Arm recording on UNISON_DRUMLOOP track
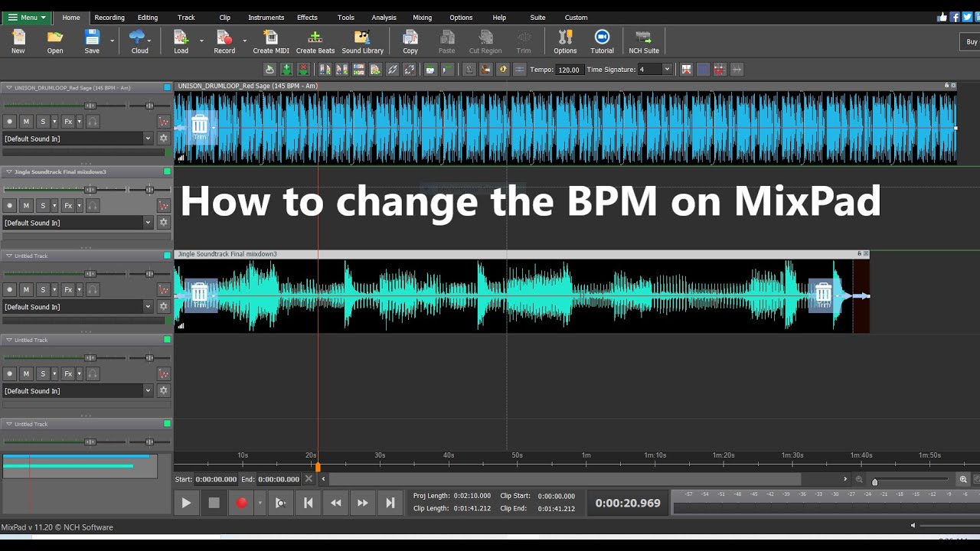The image size is (980, 551). click(x=10, y=122)
